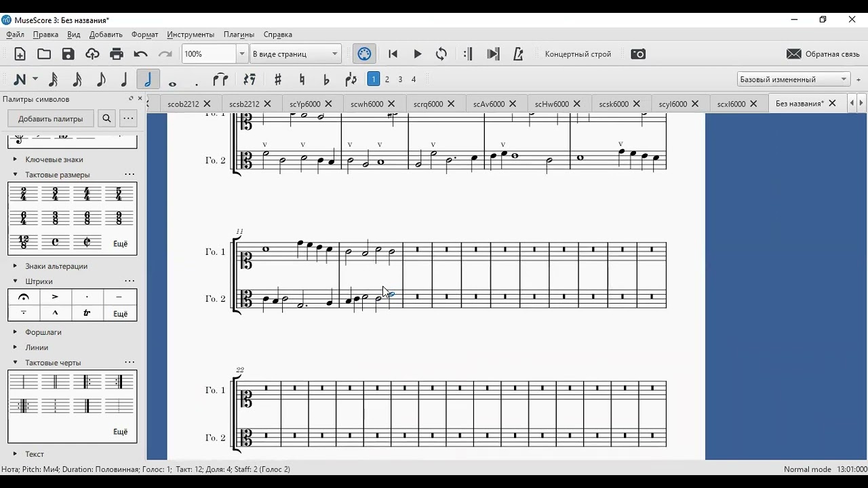Image resolution: width=868 pixels, height=488 pixels.
Task: Toggle score panning during playback
Action: click(493, 54)
